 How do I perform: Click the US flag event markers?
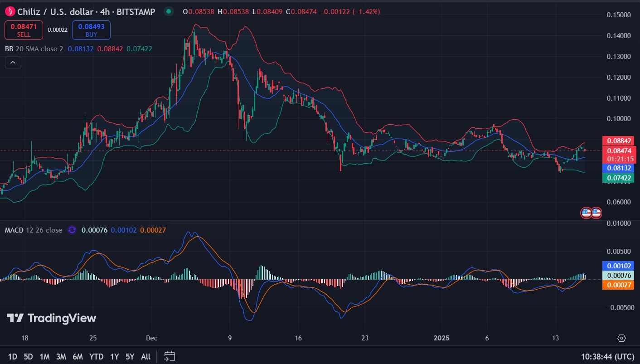coord(591,213)
